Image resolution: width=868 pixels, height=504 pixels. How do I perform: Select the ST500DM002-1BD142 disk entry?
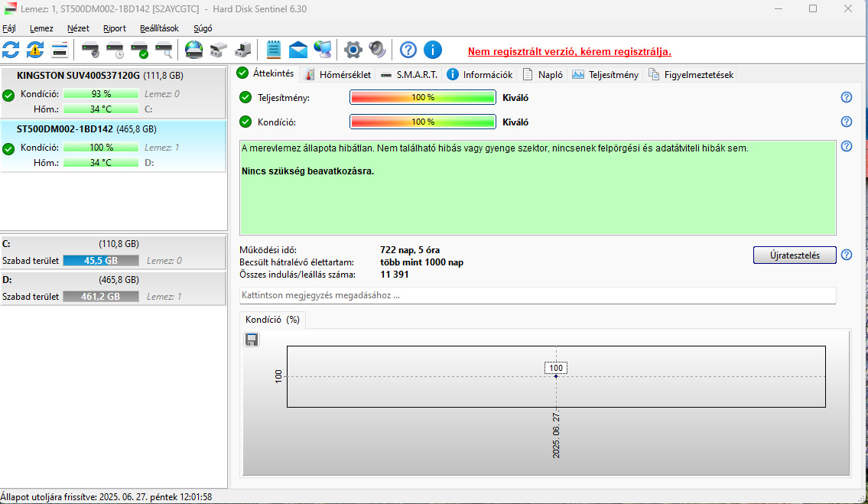click(x=113, y=145)
